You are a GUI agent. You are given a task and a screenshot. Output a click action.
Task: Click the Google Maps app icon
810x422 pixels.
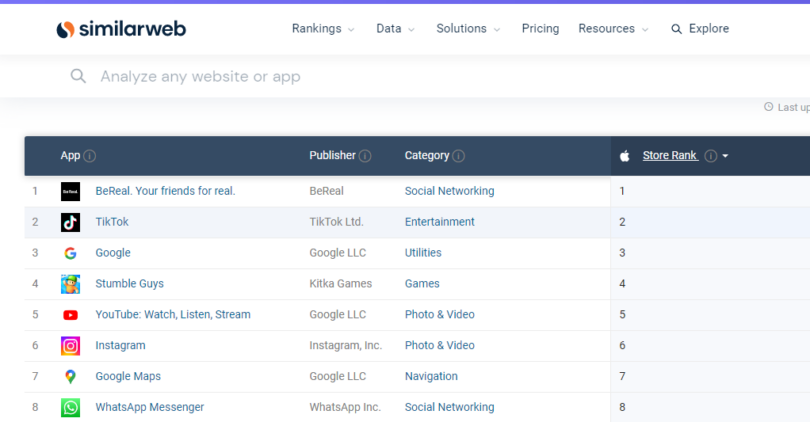click(70, 377)
